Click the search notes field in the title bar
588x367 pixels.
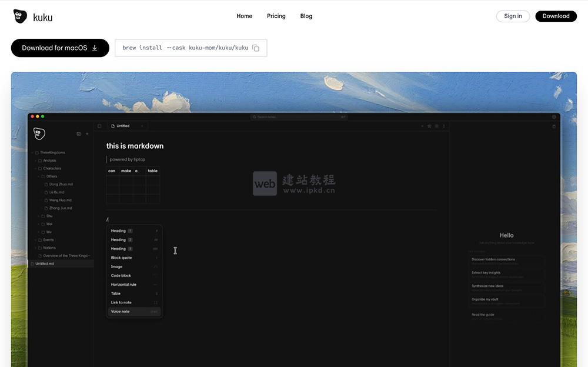(x=299, y=116)
